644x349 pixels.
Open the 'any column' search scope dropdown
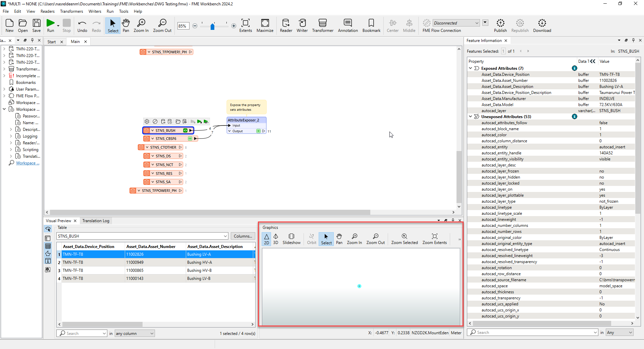(135, 333)
